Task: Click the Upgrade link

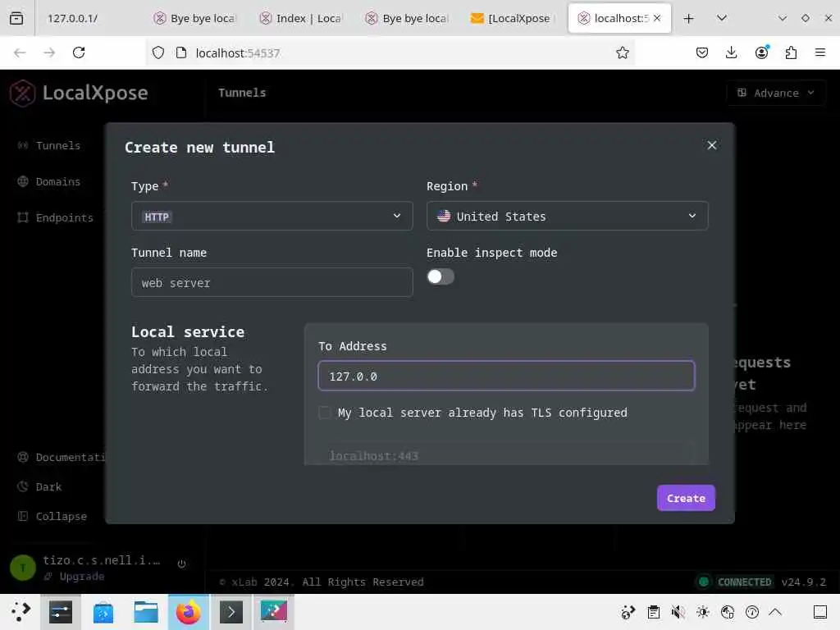Action: (x=75, y=577)
